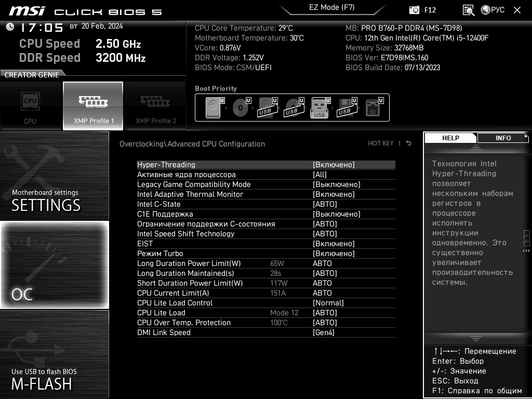Open the HOT KEY list
This screenshot has height=399, width=532.
381,143
